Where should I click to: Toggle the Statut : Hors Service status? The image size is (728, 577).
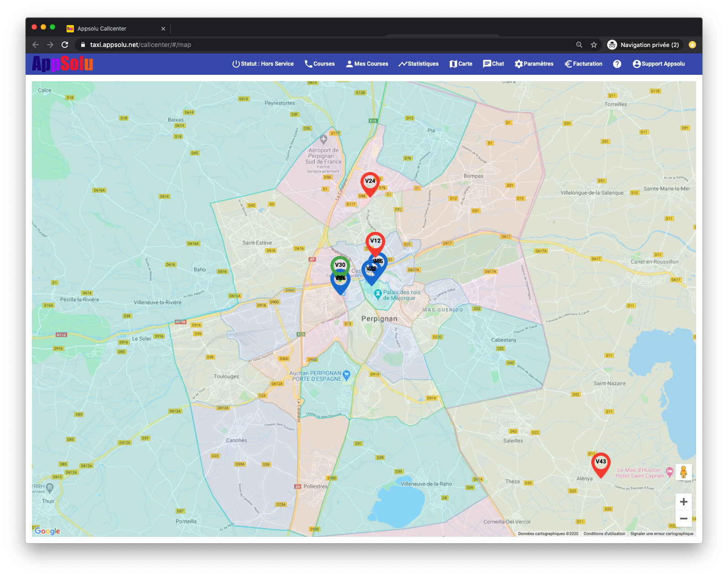pyautogui.click(x=263, y=64)
